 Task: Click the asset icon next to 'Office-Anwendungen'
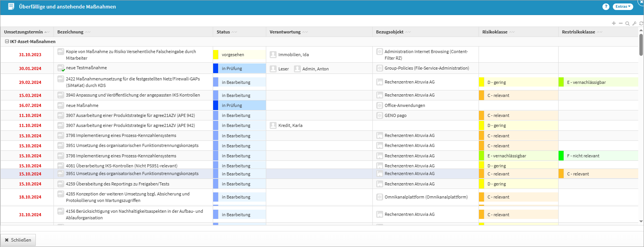(379, 105)
